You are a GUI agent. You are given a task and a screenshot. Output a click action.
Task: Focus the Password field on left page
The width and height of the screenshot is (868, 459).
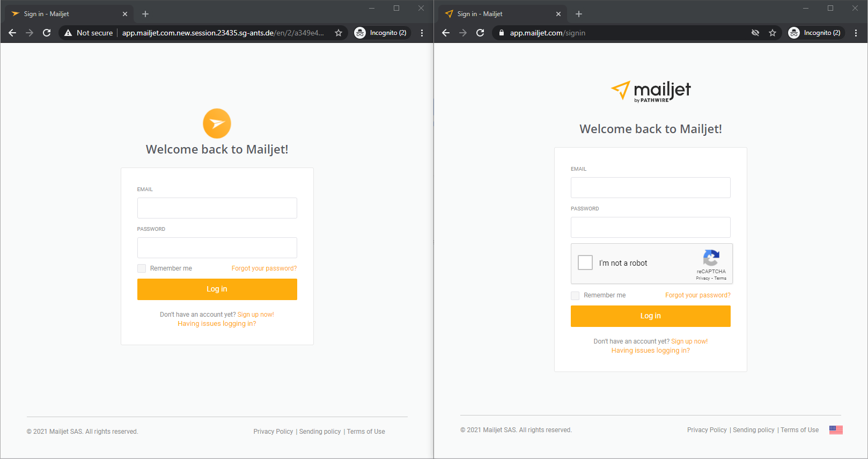click(x=217, y=247)
